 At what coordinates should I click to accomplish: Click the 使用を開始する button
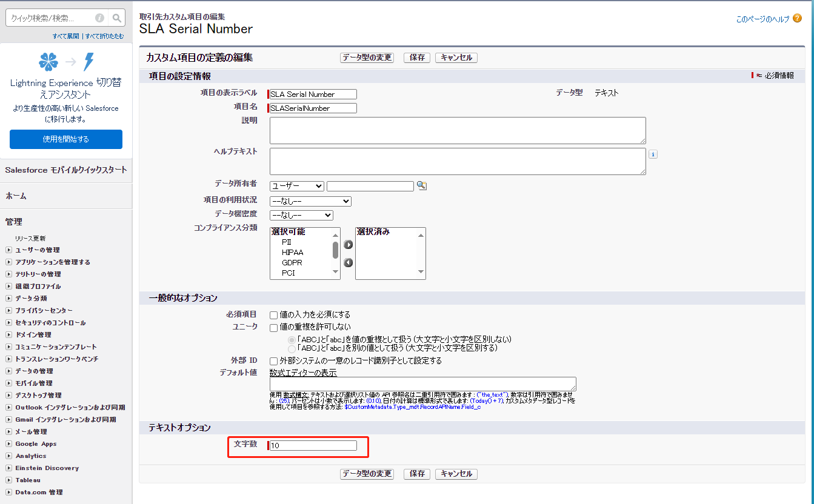click(66, 139)
